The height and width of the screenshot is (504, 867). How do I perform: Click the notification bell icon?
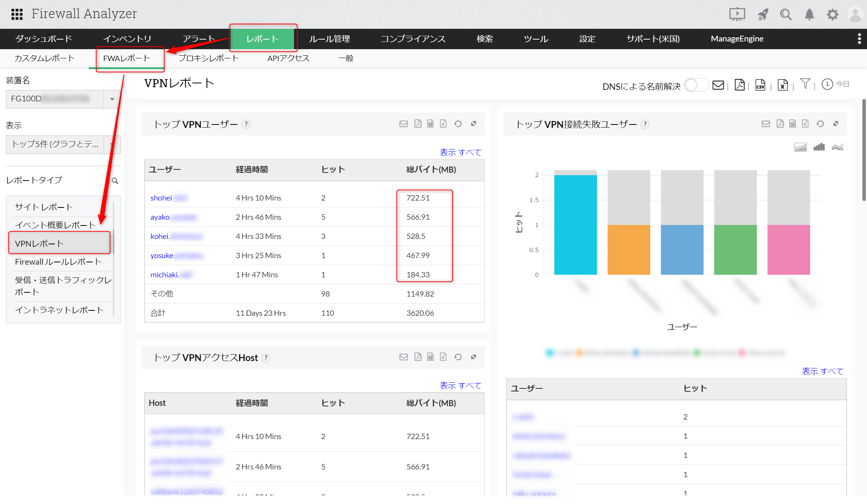point(809,15)
